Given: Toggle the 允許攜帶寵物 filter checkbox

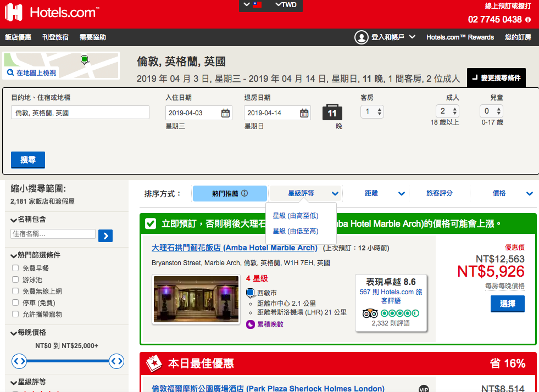Looking at the screenshot, I should [x=15, y=314].
